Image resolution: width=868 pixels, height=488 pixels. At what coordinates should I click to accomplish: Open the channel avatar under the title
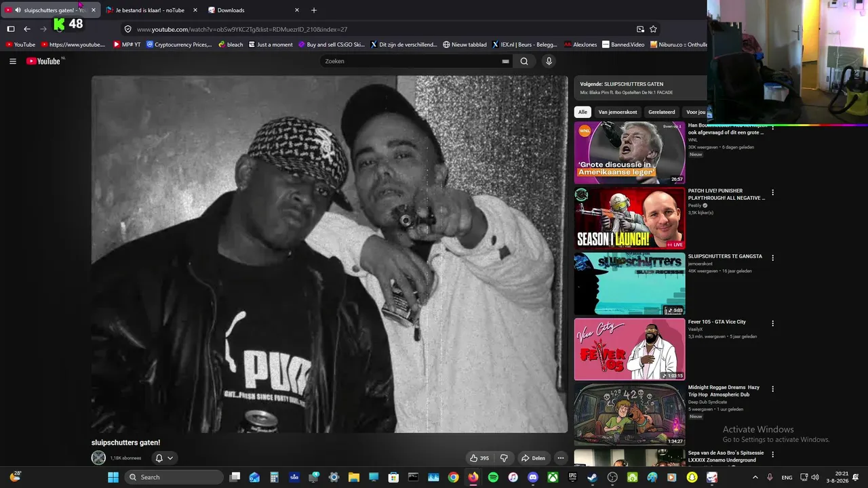click(x=98, y=458)
